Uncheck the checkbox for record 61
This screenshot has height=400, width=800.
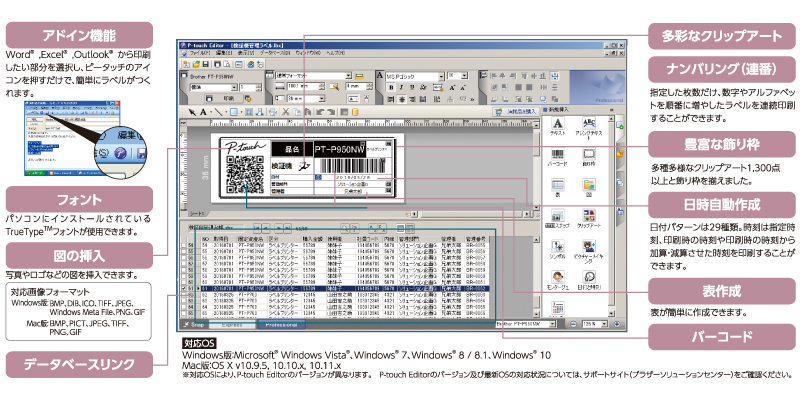coord(184,288)
